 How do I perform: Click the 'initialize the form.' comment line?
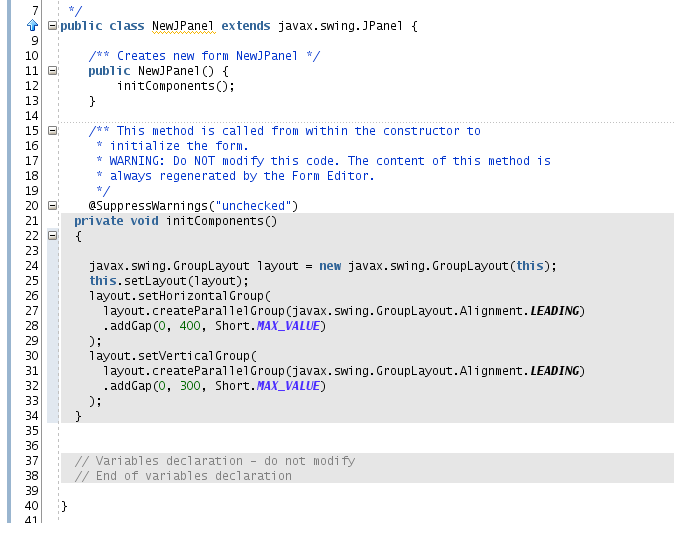[x=172, y=146]
